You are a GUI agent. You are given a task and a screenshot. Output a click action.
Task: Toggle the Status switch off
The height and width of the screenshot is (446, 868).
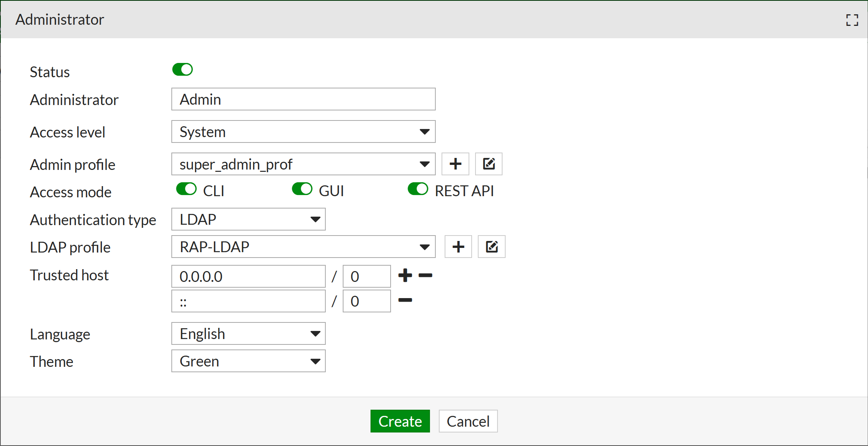pos(183,70)
